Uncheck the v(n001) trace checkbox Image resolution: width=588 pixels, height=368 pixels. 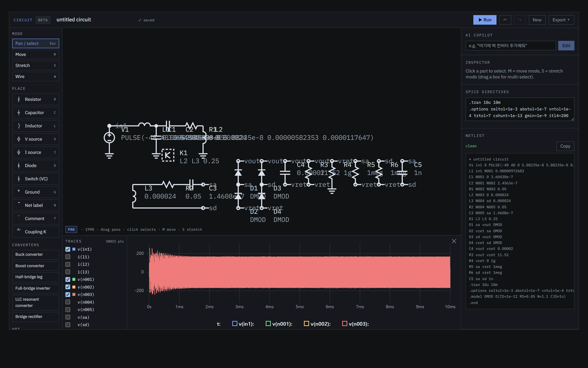68,279
